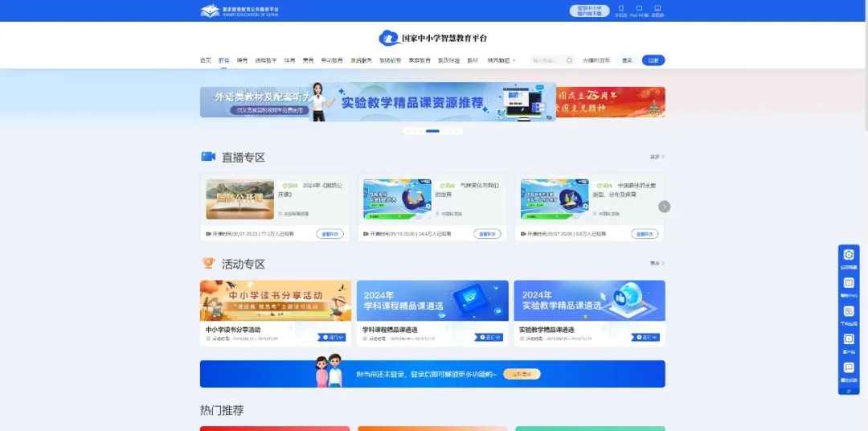Click the 智慧中小学 client download button

click(x=590, y=11)
